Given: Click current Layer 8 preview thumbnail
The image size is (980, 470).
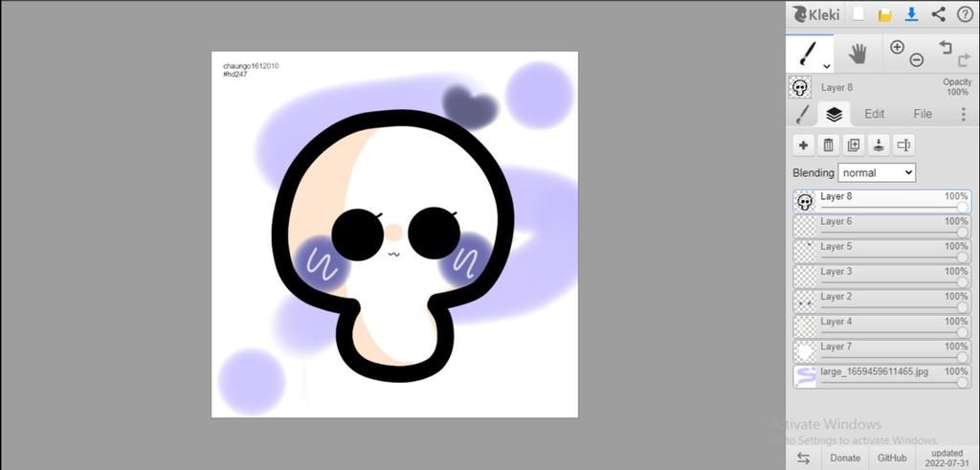Looking at the screenshot, I should (x=800, y=87).
